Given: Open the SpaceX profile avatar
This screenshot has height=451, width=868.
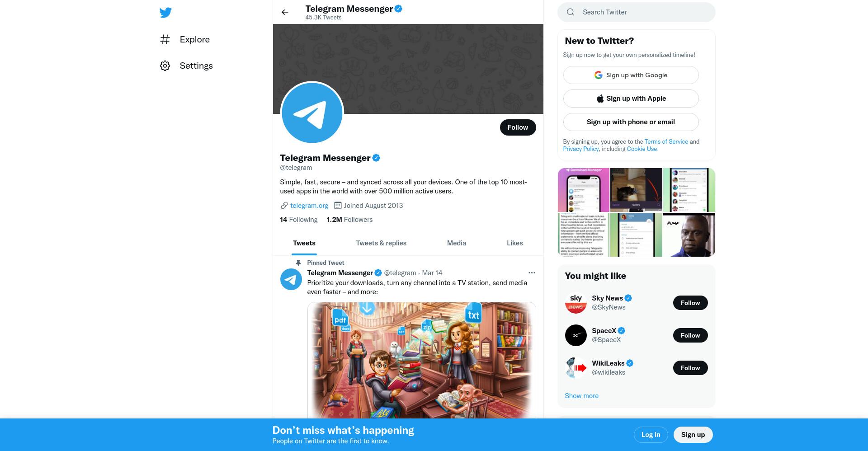Looking at the screenshot, I should tap(576, 335).
